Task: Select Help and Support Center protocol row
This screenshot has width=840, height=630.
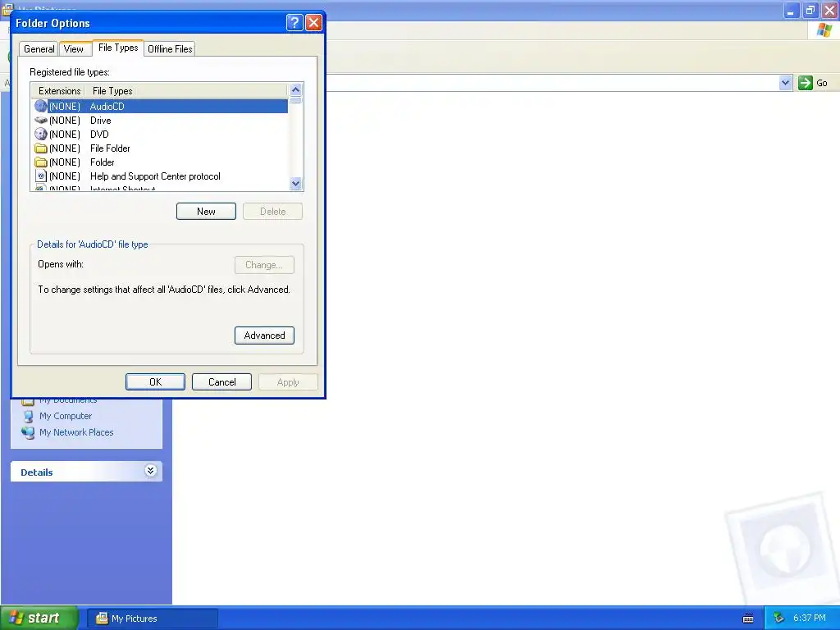Action: (x=160, y=176)
